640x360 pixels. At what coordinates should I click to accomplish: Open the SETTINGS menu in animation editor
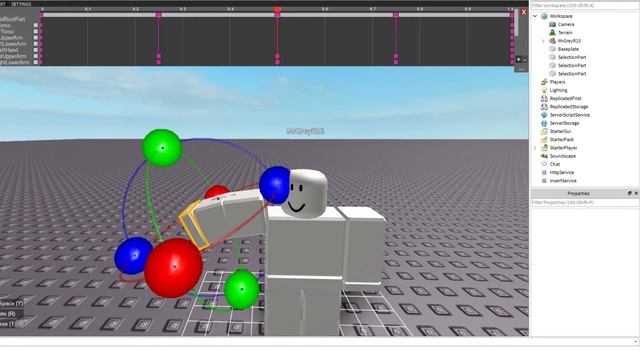click(x=21, y=4)
